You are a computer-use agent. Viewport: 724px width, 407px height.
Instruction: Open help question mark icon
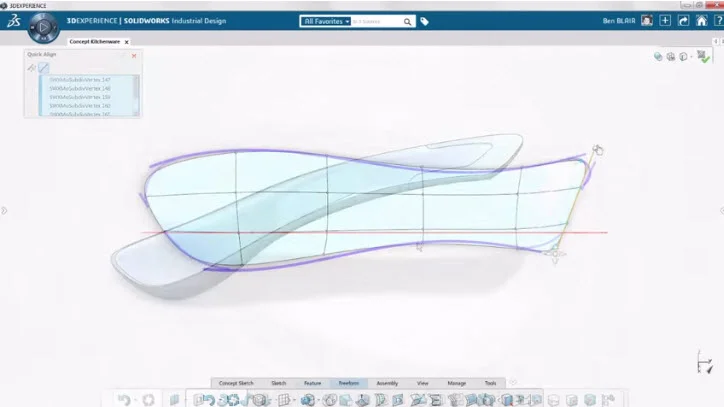click(719, 21)
